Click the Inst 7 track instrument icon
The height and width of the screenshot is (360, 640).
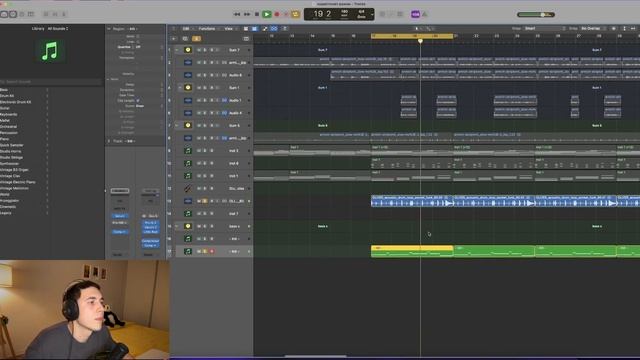188,214
